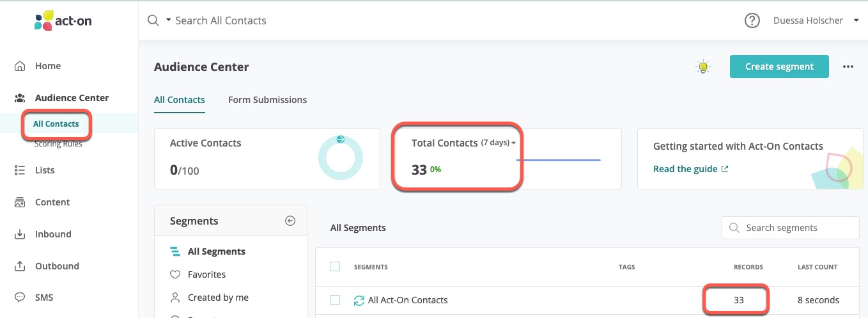Click the search magnifier icon in top bar
868x318 pixels.
click(x=153, y=20)
